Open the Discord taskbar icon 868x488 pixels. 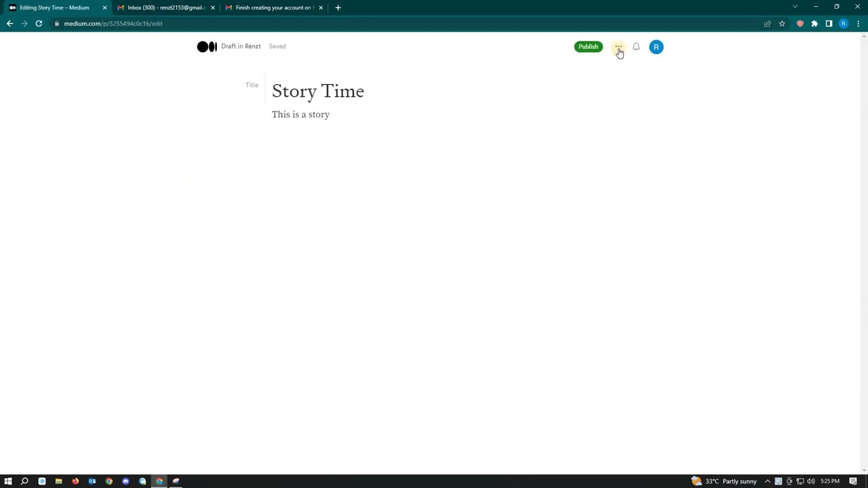(125, 481)
